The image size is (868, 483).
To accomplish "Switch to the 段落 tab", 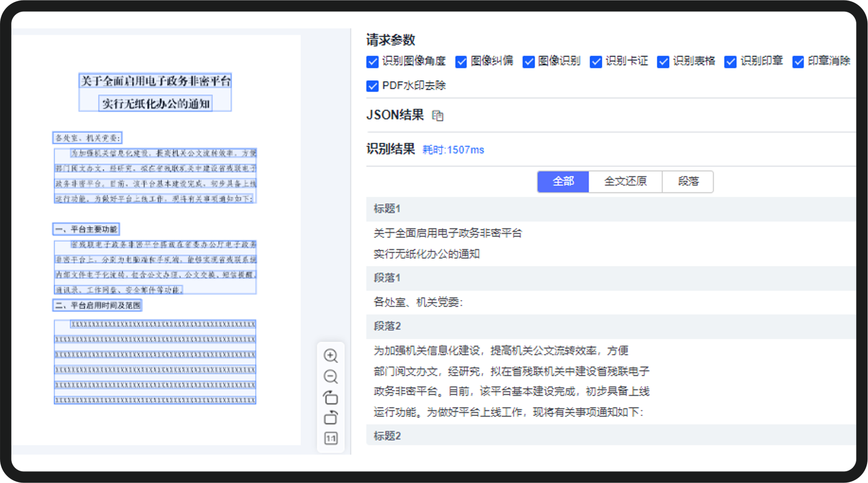I will [688, 182].
